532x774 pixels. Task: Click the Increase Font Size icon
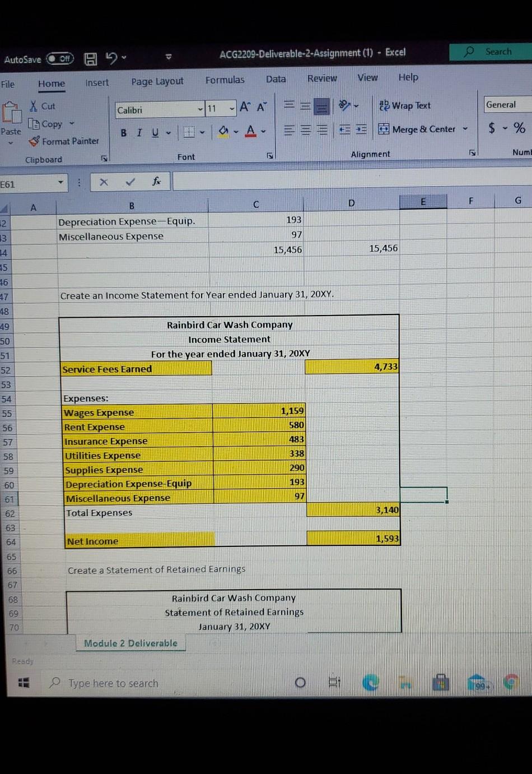[x=244, y=106]
